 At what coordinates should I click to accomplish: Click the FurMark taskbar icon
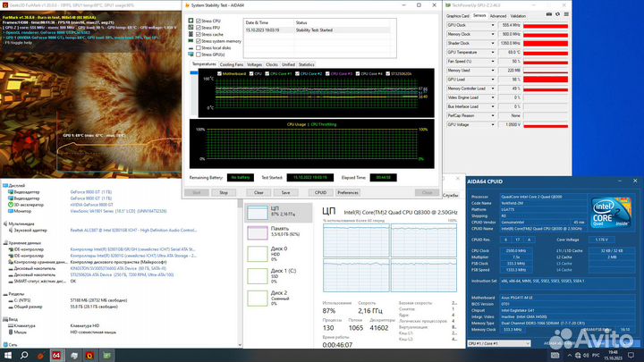tap(90, 356)
